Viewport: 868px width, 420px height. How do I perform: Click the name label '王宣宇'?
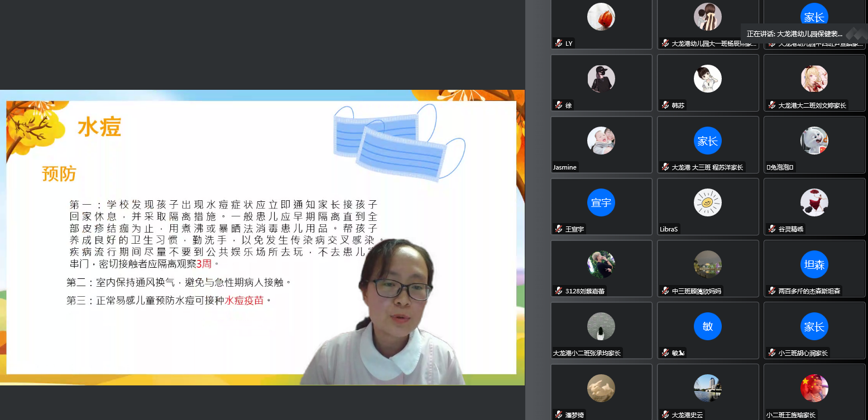(x=575, y=229)
